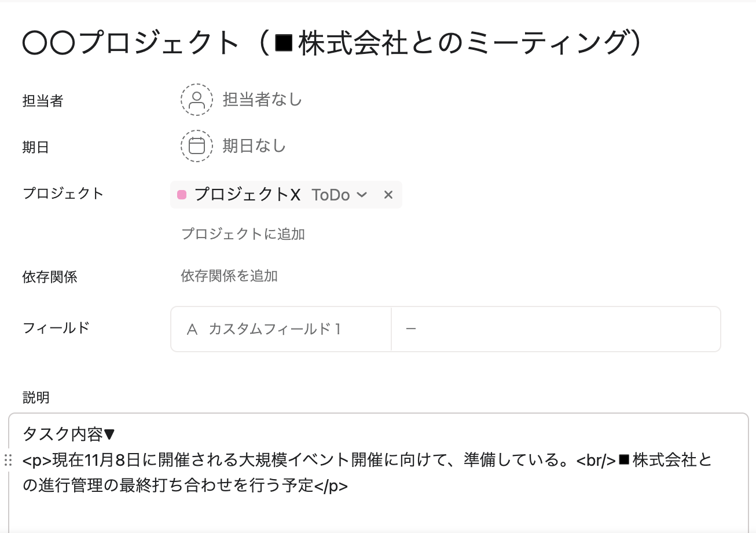
Task: Click the フィールド section label
Action: (56, 328)
